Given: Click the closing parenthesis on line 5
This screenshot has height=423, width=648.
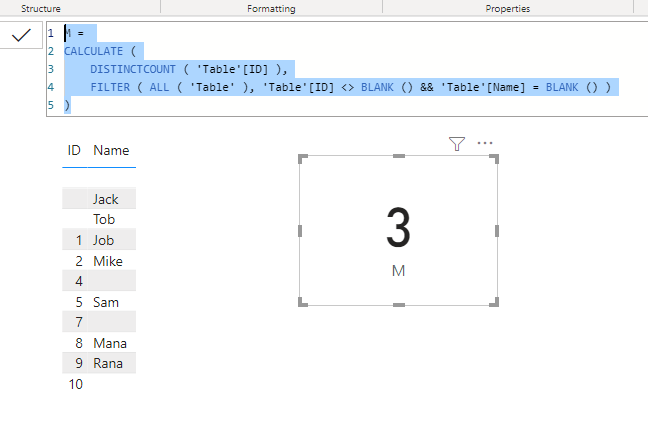Looking at the screenshot, I should (67, 105).
